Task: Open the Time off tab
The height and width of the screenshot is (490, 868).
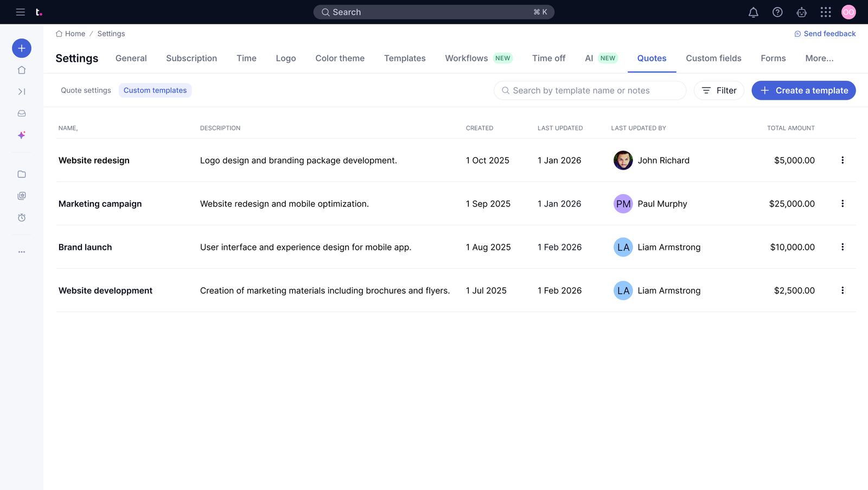Action: [x=548, y=58]
